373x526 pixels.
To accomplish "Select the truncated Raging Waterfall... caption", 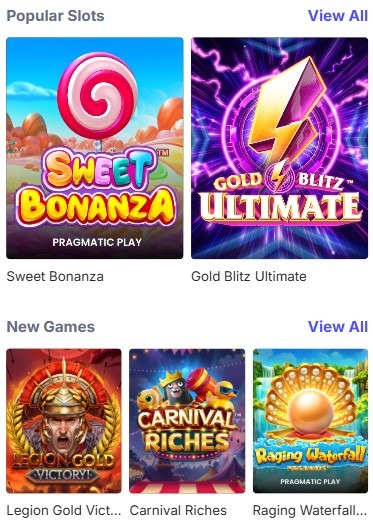I will point(310,511).
